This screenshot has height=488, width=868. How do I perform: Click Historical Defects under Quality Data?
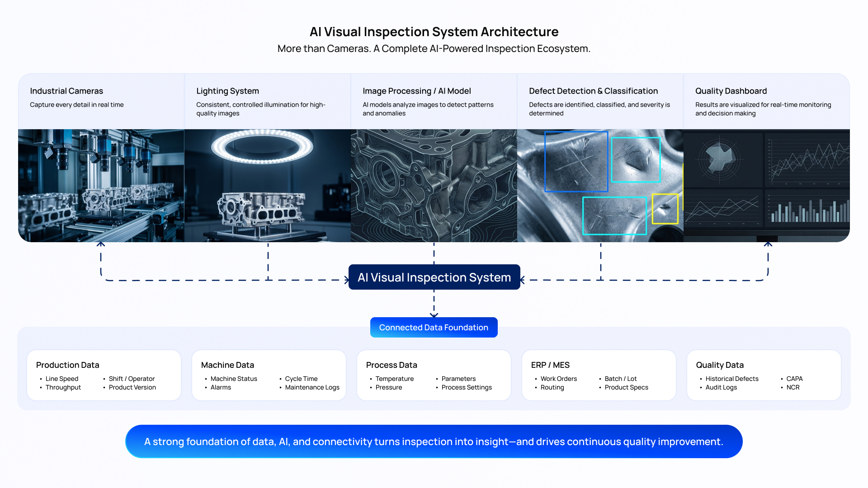pyautogui.click(x=731, y=379)
